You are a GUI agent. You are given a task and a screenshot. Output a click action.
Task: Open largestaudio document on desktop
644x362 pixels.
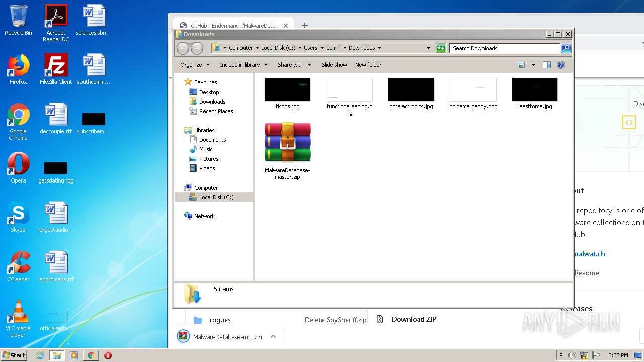[56, 217]
